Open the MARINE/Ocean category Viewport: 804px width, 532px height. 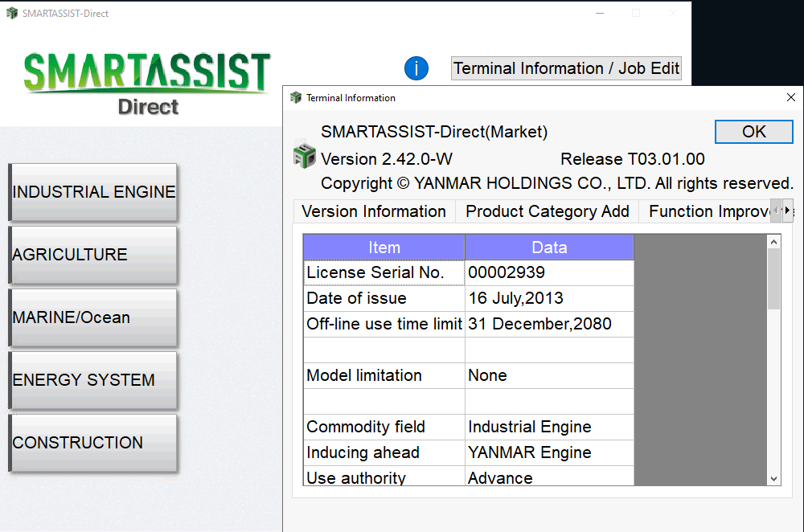pos(93,317)
